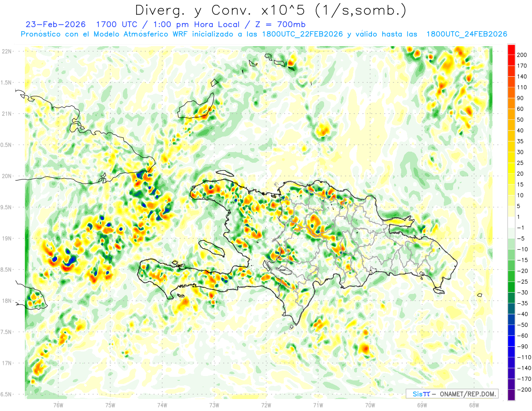The width and height of the screenshot is (532, 411).
Task: Click the "20" color scale value
Action: 521,173
